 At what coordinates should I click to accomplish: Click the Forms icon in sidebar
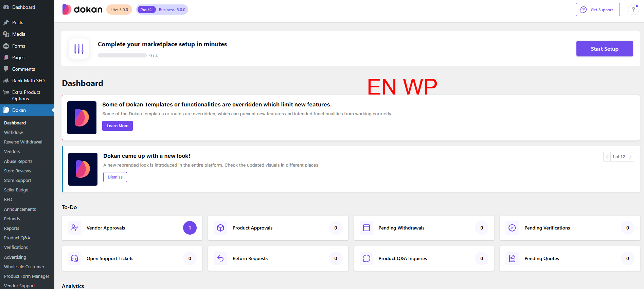pyautogui.click(x=6, y=46)
